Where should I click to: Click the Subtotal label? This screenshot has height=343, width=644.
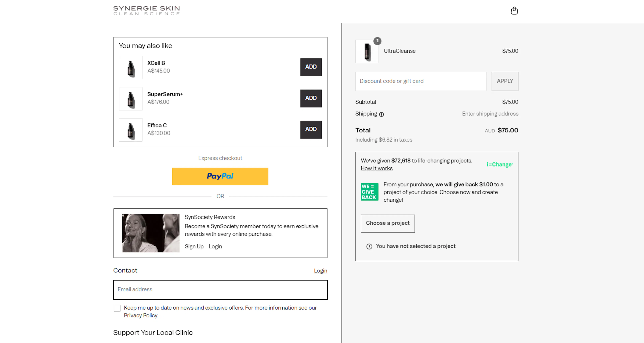(365, 102)
